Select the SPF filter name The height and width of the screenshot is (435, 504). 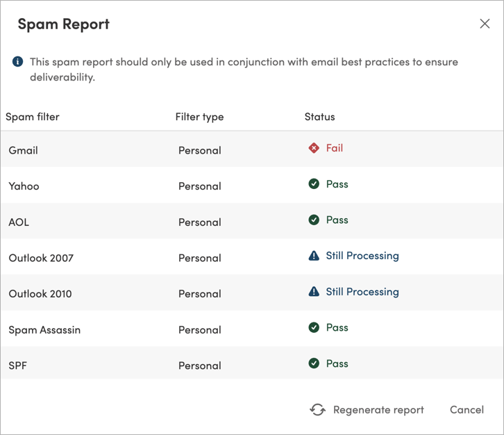pyautogui.click(x=17, y=366)
